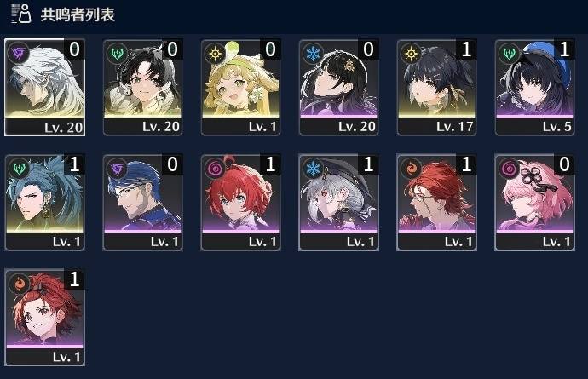Viewport: 588px width, 379px height.
Task: Click the 共鸣者列表 title text
Action: pyautogui.click(x=78, y=14)
